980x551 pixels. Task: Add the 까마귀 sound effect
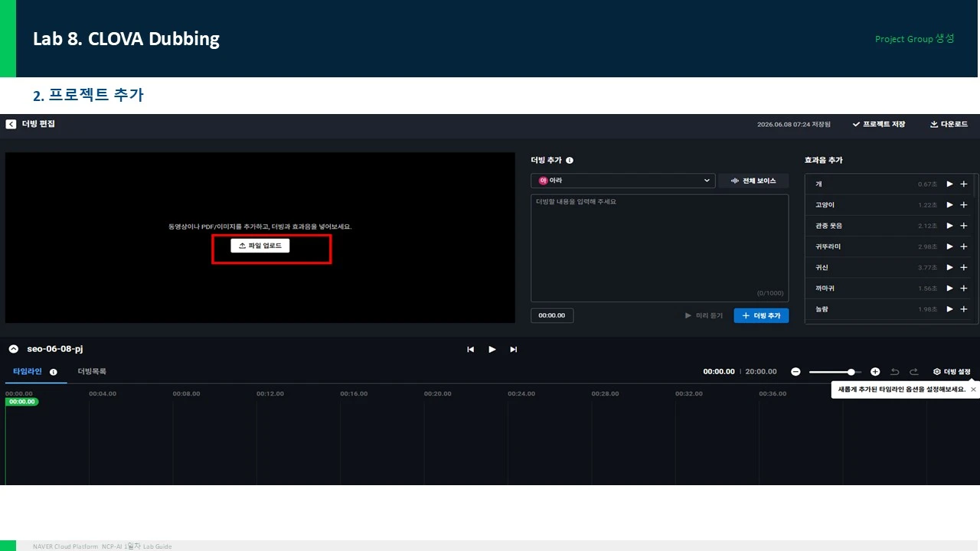tap(964, 289)
